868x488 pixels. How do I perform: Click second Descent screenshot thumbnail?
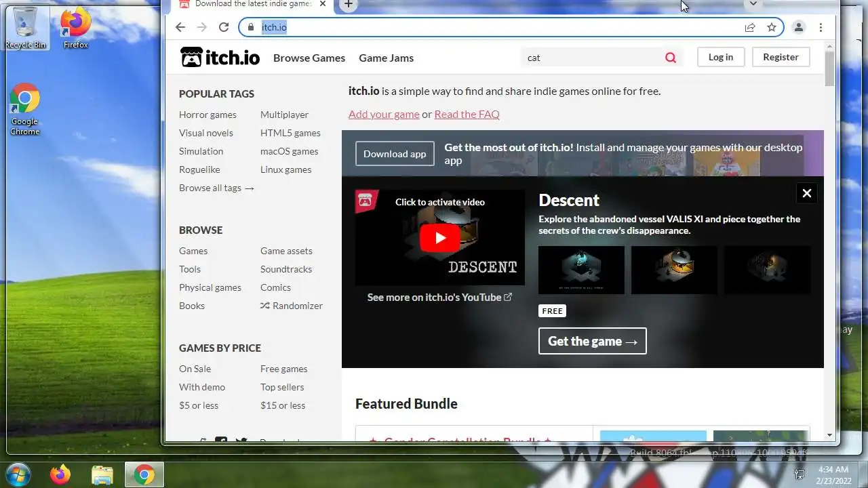click(674, 270)
